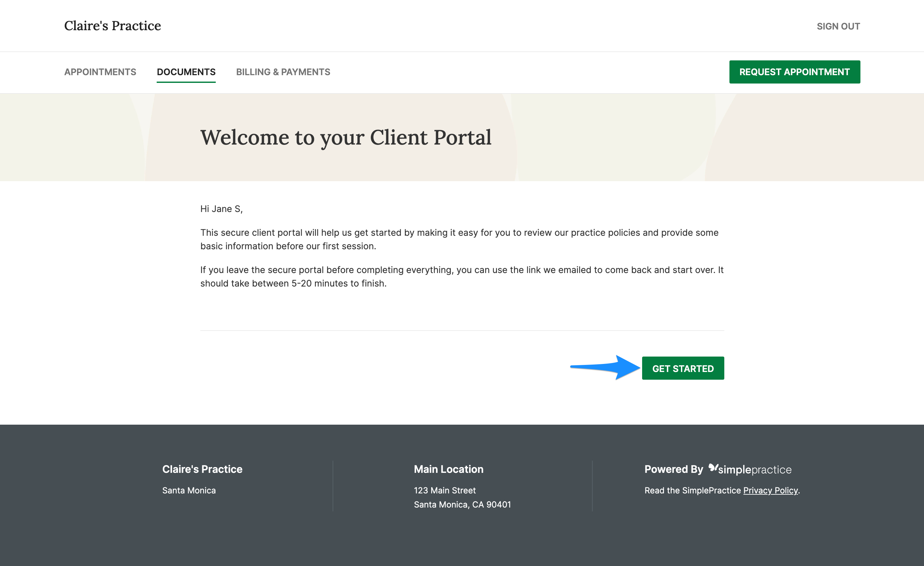Viewport: 924px width, 566px height.
Task: Expand the Documents navigation menu
Action: click(x=186, y=72)
